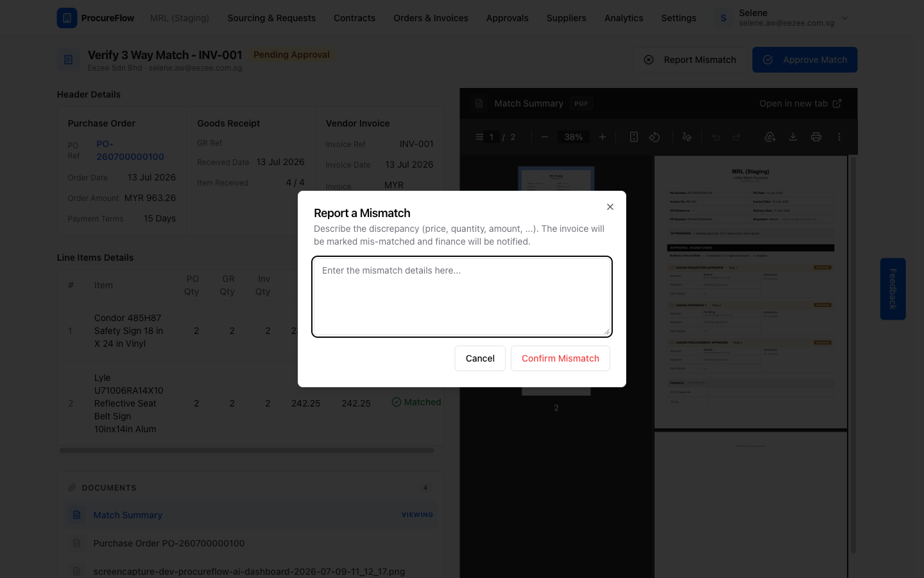
Task: Open the Contracts menu
Action: [354, 18]
